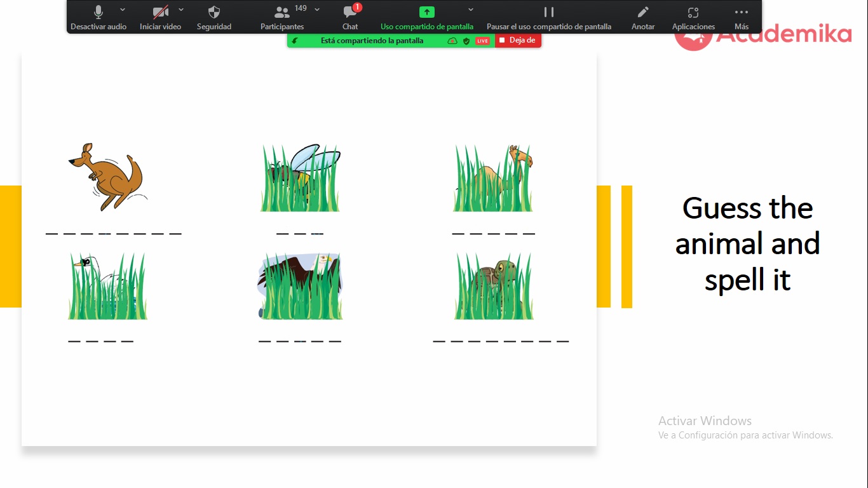Click the swan hidden in grass
The width and height of the screenshot is (868, 488).
(x=107, y=286)
